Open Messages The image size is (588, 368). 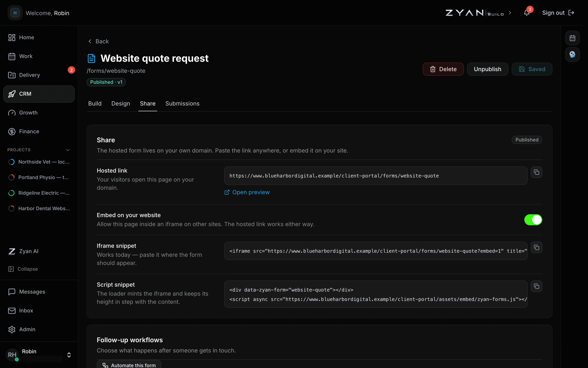[39, 292]
